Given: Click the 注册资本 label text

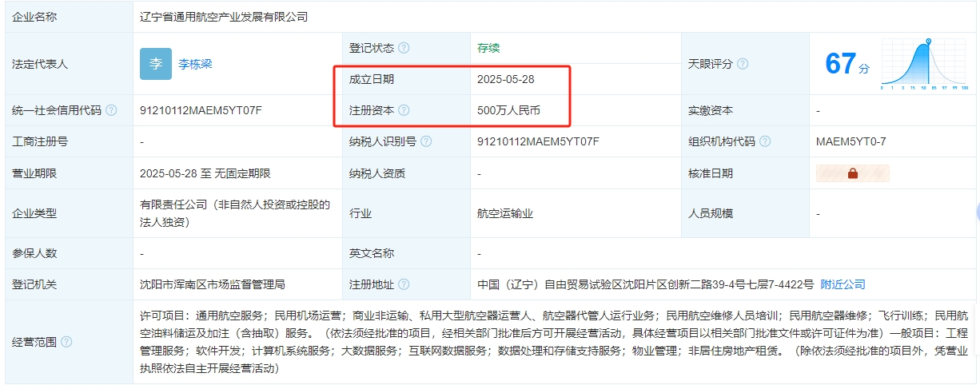Looking at the screenshot, I should [372, 110].
